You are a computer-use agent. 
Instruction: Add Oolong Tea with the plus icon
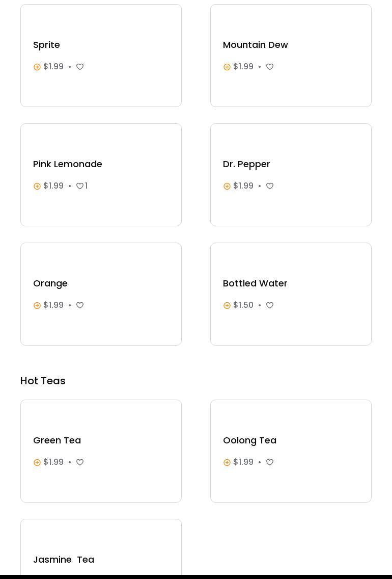(227, 462)
